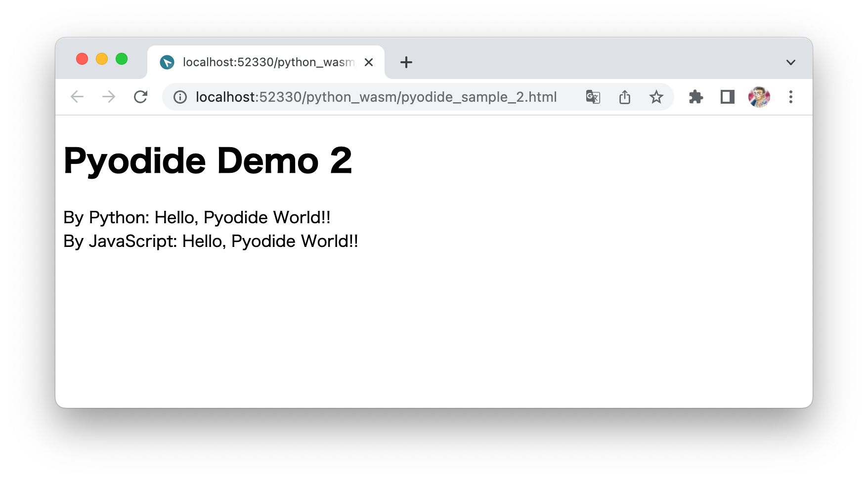868x481 pixels.
Task: Open the tab search chevron
Action: [790, 62]
